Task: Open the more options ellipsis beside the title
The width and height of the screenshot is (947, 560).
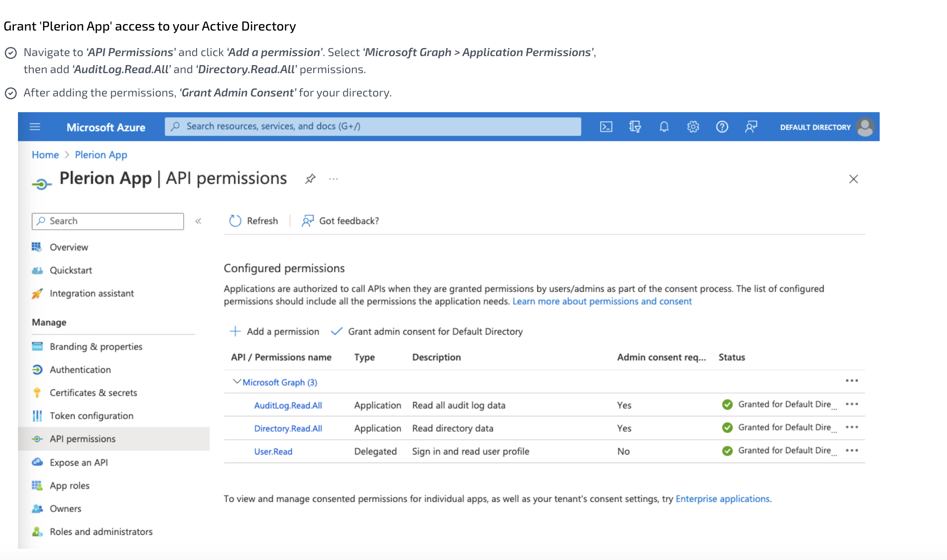Action: (333, 179)
